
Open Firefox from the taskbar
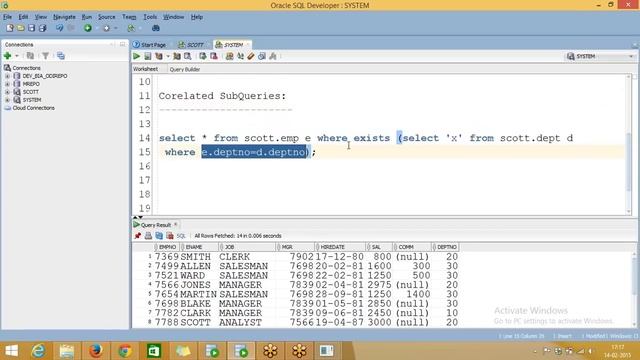click(96, 351)
